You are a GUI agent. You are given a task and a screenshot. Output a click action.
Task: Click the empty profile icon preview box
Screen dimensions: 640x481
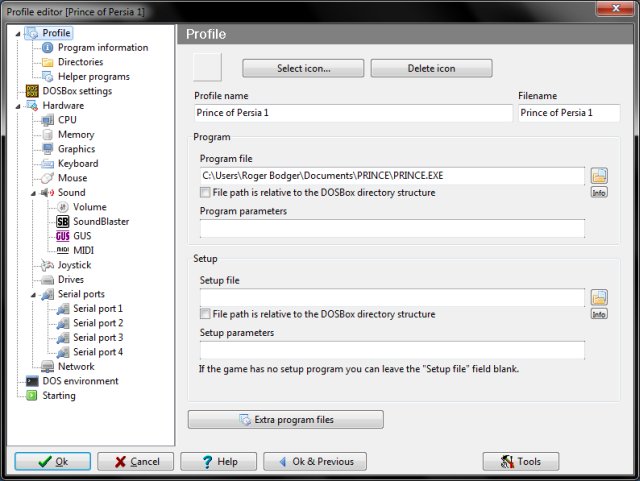207,67
